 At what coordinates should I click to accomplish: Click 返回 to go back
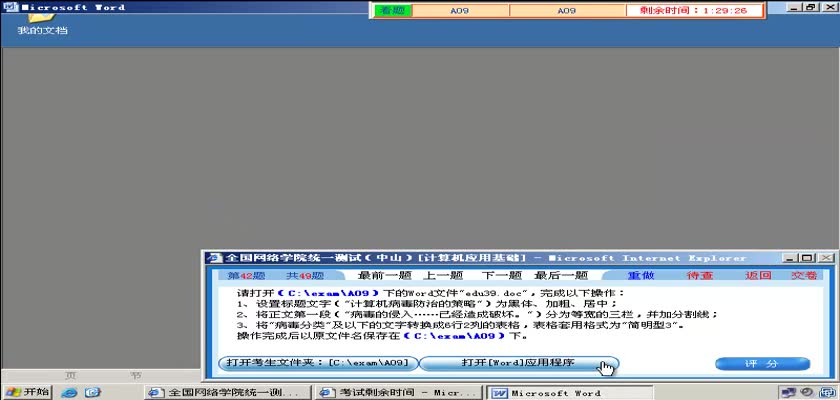click(x=758, y=275)
